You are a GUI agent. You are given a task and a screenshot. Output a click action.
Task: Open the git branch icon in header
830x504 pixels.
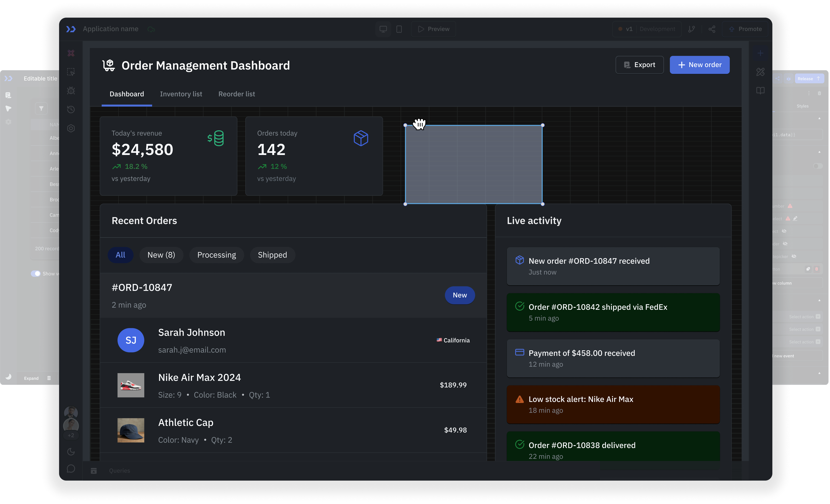coord(691,29)
